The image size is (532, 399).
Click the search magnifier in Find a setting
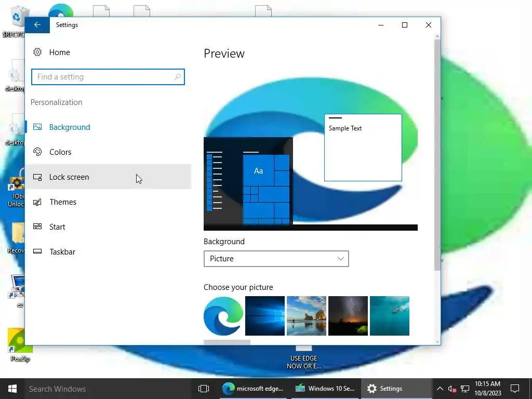pyautogui.click(x=178, y=77)
